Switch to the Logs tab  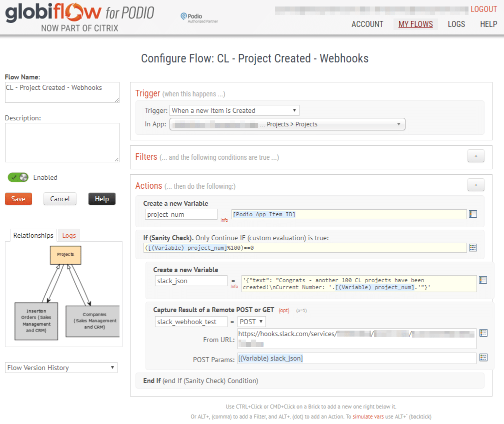pyautogui.click(x=68, y=235)
